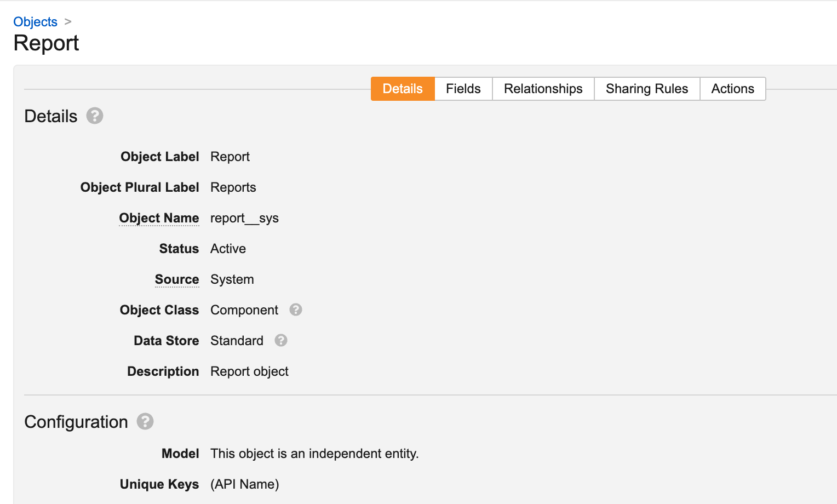
Task: Click the Data Store help icon
Action: [x=281, y=341]
